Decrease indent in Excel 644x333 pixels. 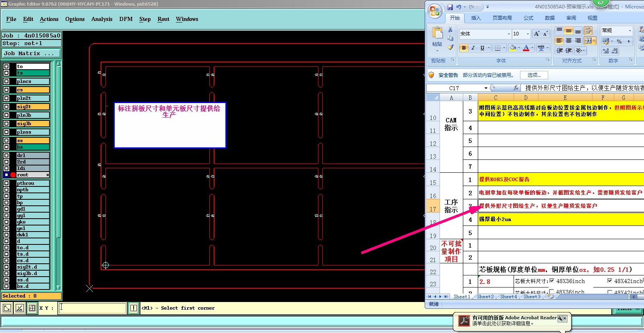click(x=559, y=51)
